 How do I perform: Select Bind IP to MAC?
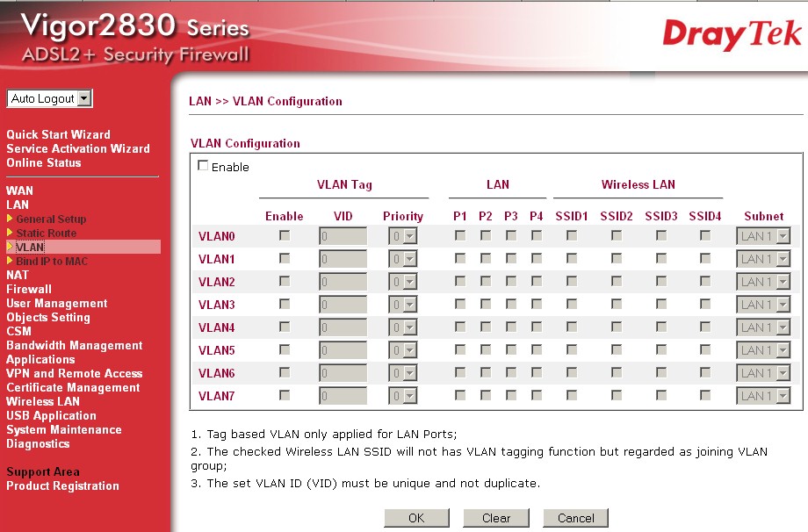tap(52, 261)
